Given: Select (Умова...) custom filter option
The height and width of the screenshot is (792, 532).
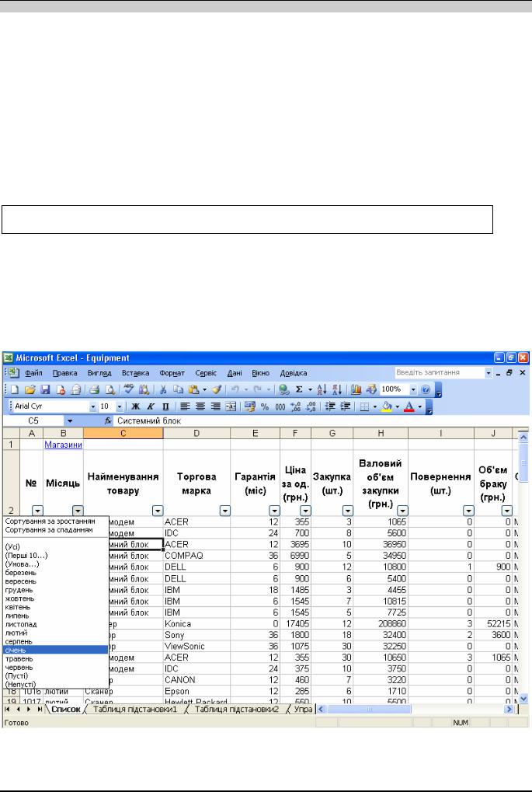Looking at the screenshot, I should coord(22,563).
